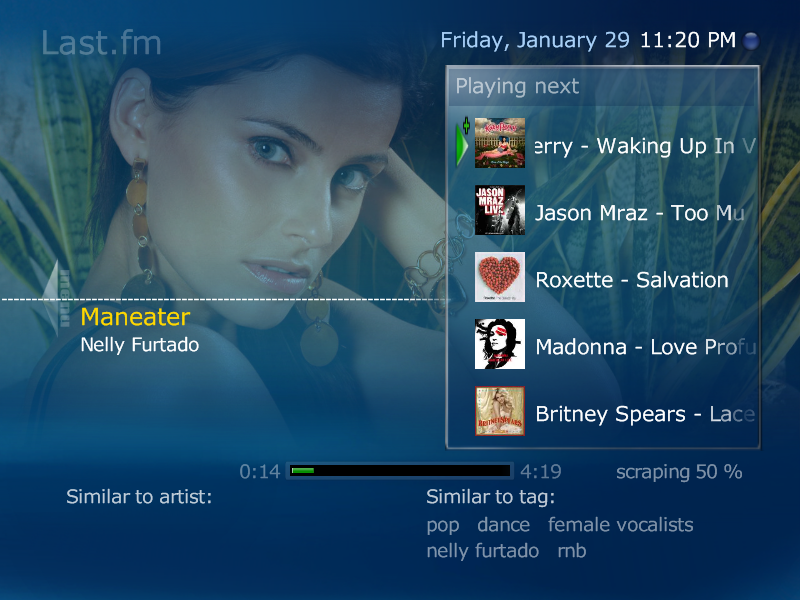The image size is (800, 600).
Task: Click the green play arrow in playlist
Action: point(462,146)
